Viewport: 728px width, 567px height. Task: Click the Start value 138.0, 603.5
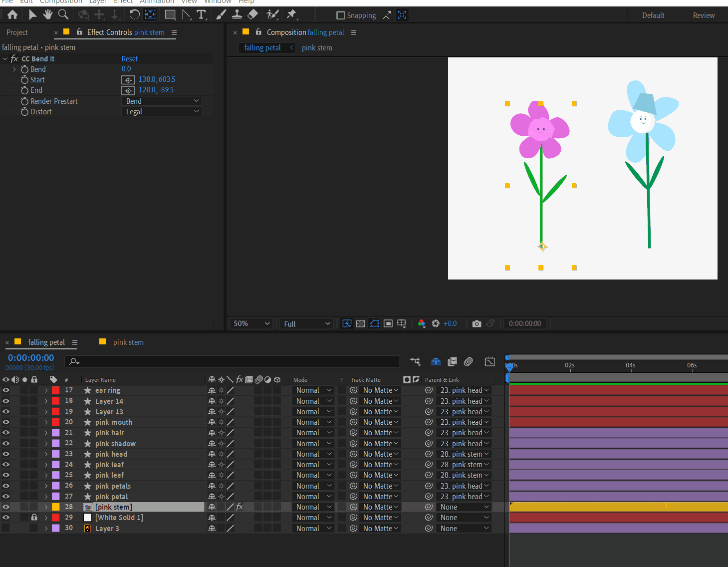tap(157, 80)
